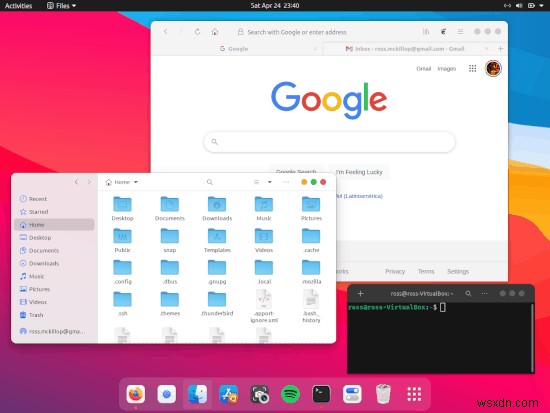Go to browser home page
This screenshot has width=550, height=413.
215,32
